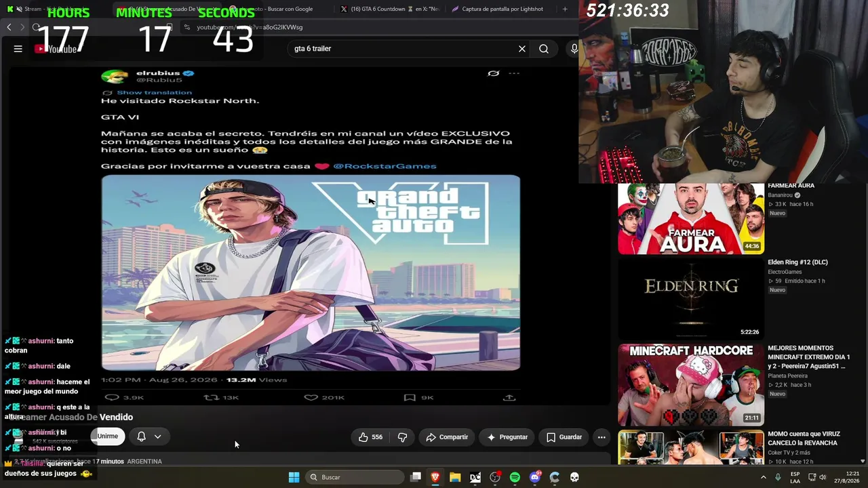
Task: Open the Windows Start menu
Action: click(x=294, y=477)
